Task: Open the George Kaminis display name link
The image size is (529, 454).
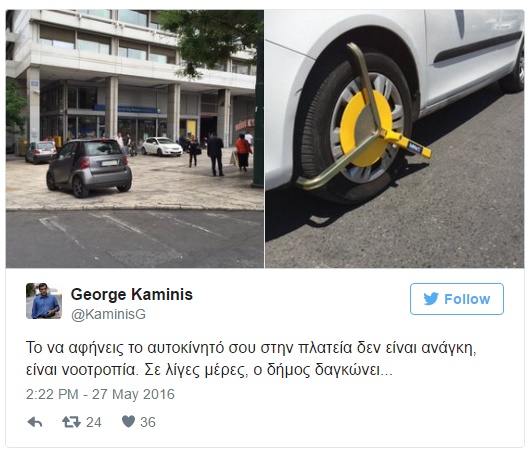Action: 132,294
